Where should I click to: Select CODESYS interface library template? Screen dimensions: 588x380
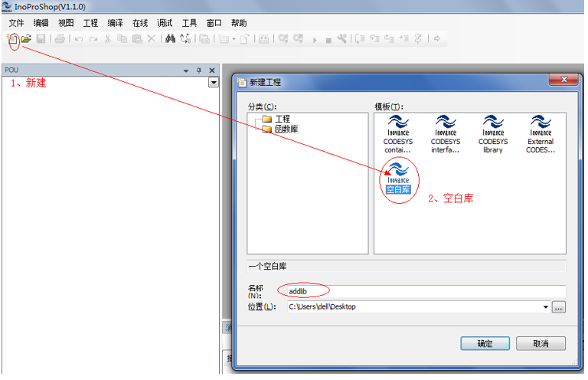[x=446, y=134]
